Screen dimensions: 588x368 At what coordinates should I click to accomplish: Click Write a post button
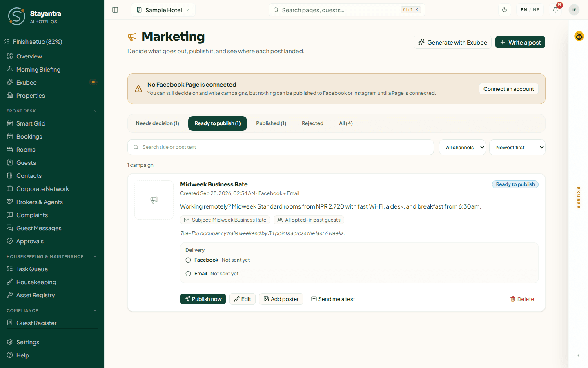point(520,43)
